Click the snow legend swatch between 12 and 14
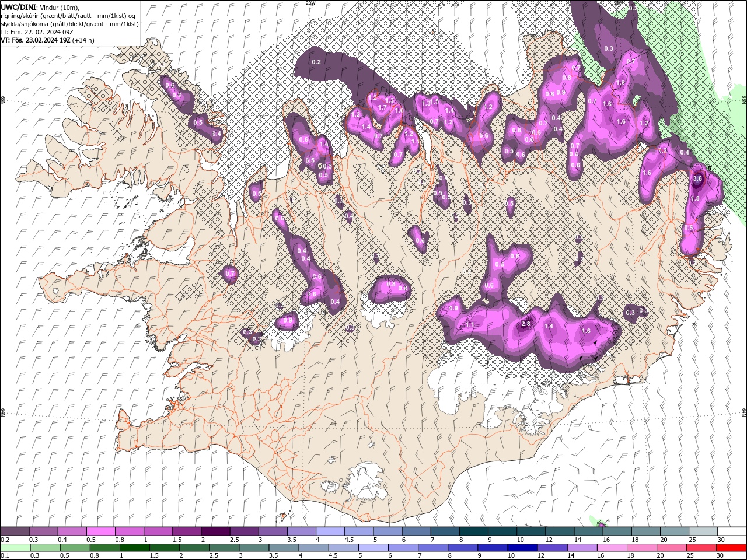 click(559, 531)
